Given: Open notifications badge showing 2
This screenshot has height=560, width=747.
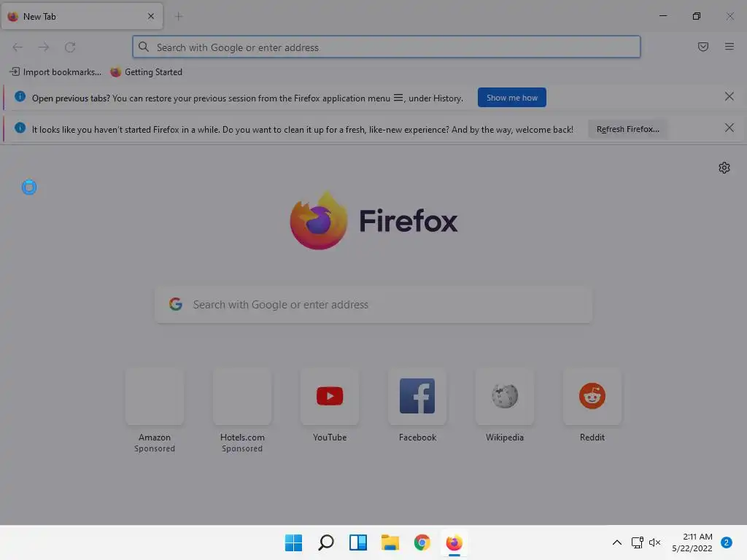Looking at the screenshot, I should pos(726,542).
